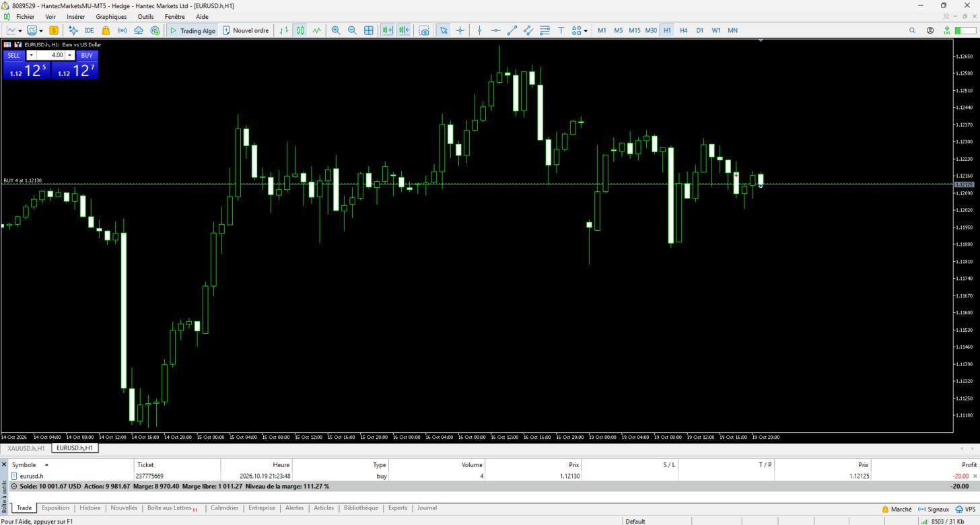This screenshot has height=525, width=980.
Task: Switch timeframe to M15
Action: click(x=635, y=30)
